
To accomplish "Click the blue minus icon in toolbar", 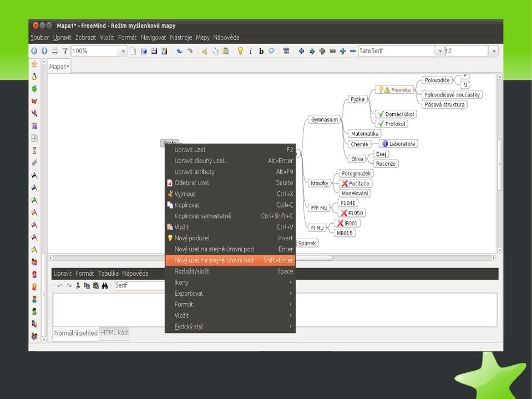I will click(x=353, y=51).
